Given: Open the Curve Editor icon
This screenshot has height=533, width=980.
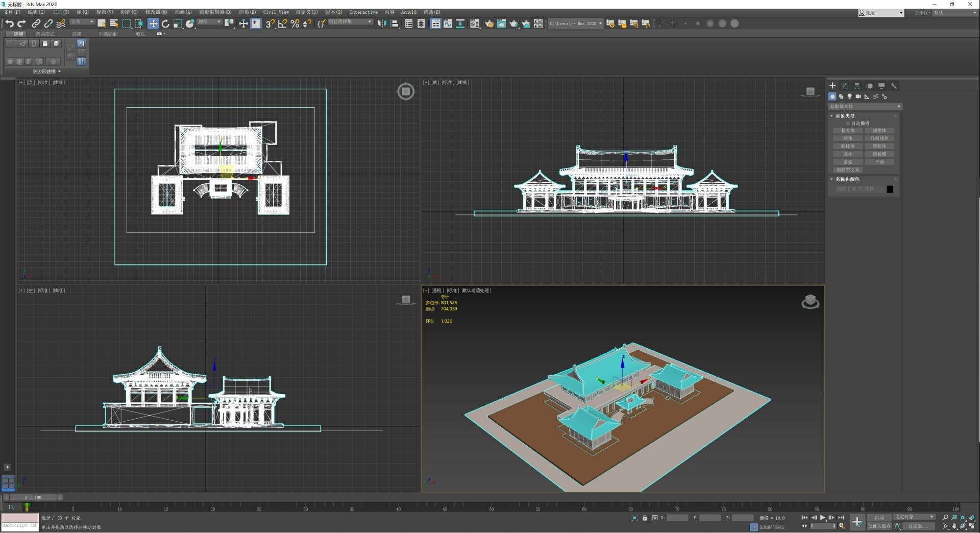Looking at the screenshot, I should click(x=448, y=23).
